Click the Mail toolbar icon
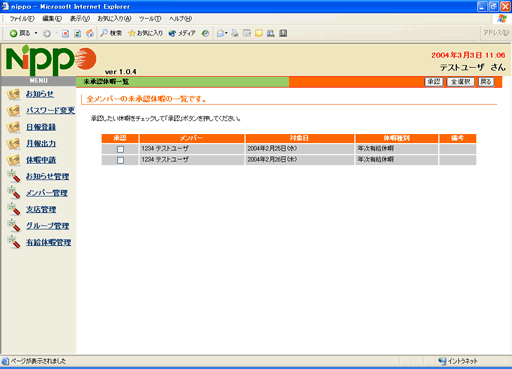This screenshot has width=512, height=369. point(220,33)
